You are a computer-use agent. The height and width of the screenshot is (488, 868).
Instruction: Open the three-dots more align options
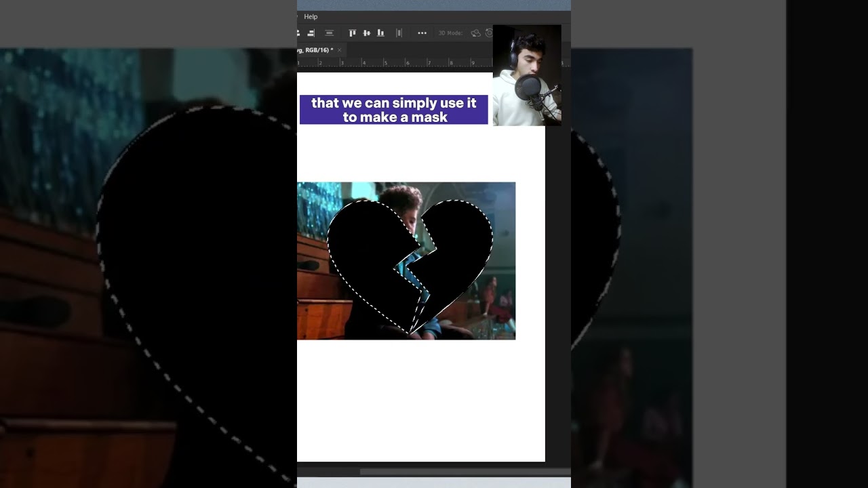(x=422, y=33)
